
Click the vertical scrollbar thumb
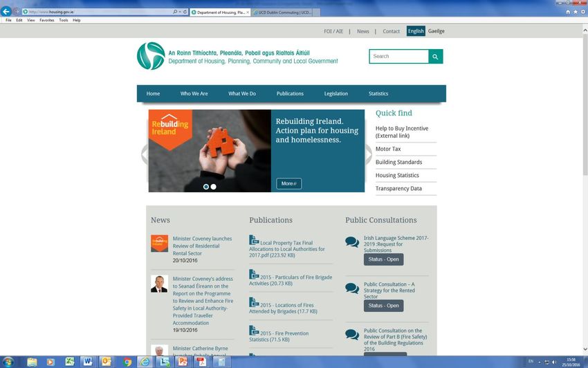(x=585, y=104)
